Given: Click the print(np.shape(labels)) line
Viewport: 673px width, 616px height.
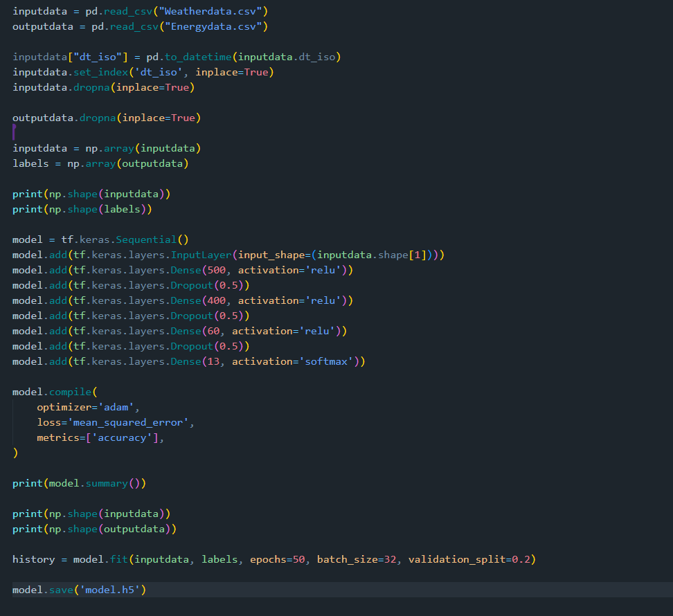Looking at the screenshot, I should (82, 209).
